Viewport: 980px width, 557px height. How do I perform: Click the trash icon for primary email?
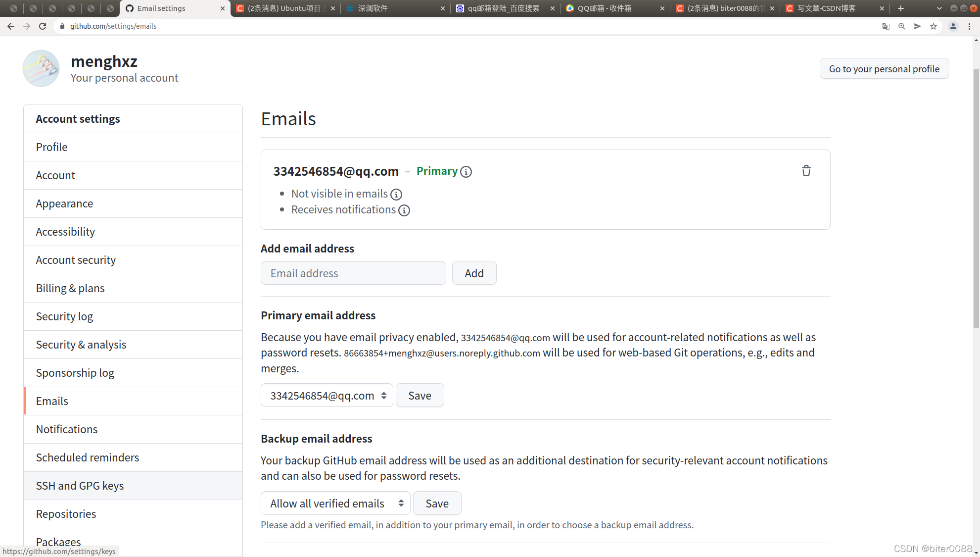806,171
